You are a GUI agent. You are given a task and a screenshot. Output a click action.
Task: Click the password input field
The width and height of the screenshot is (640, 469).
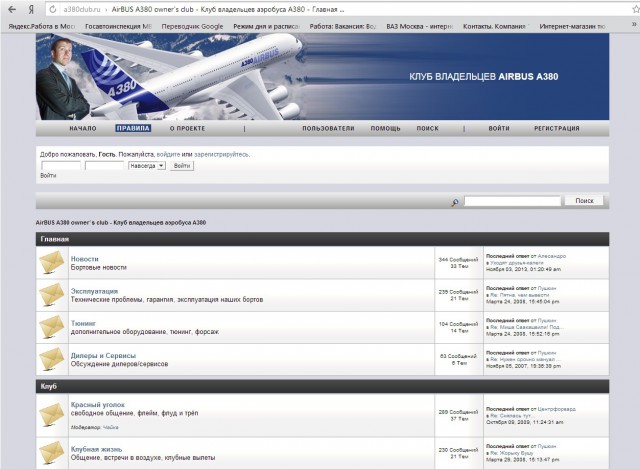tap(104, 166)
